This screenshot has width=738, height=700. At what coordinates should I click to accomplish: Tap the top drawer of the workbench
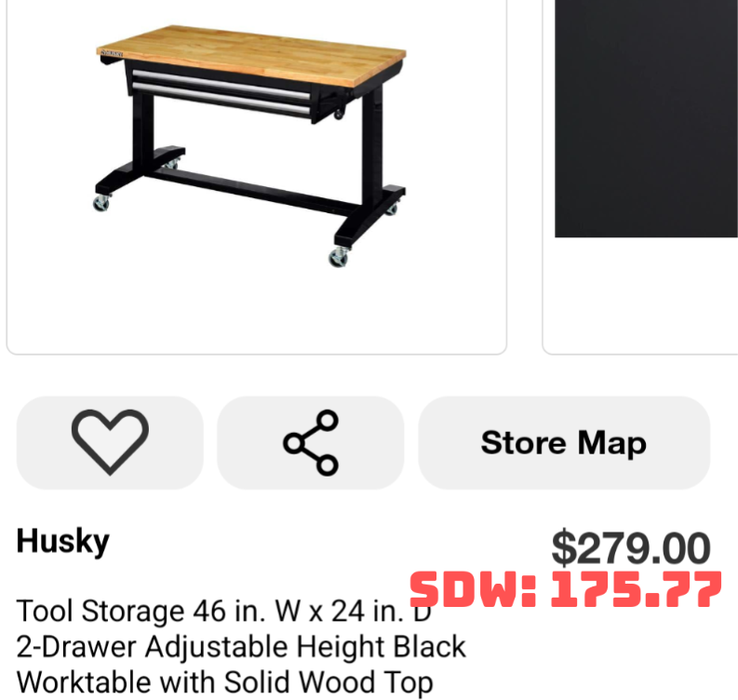click(221, 84)
